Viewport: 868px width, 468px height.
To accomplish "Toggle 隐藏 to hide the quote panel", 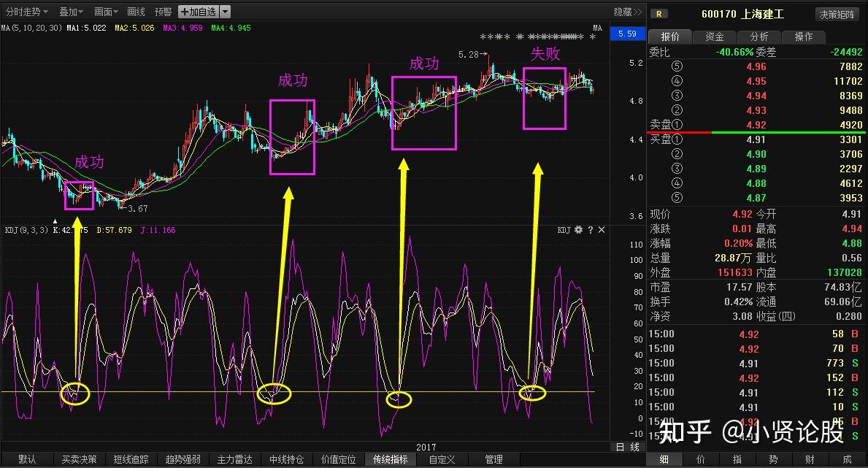I will click(x=623, y=11).
